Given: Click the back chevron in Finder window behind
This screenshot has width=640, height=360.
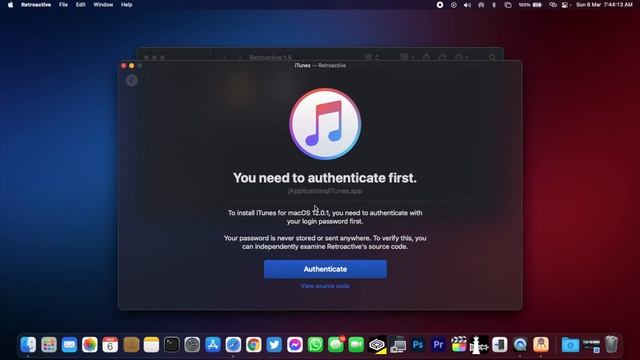Looking at the screenshot, I should 225,57.
